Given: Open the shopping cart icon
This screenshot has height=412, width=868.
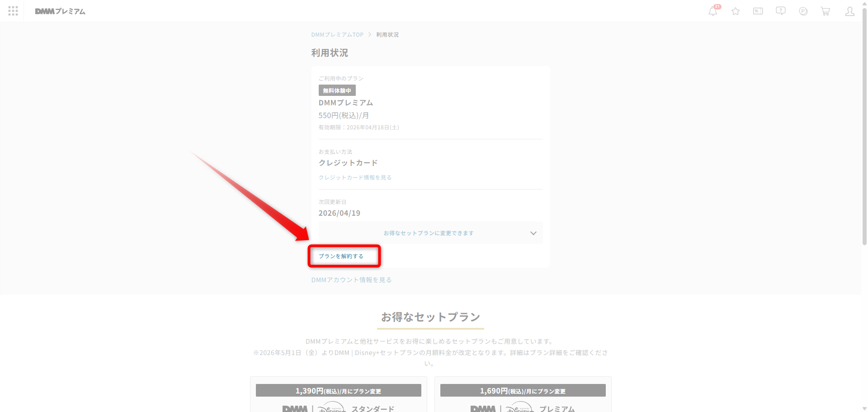Looking at the screenshot, I should tap(826, 11).
